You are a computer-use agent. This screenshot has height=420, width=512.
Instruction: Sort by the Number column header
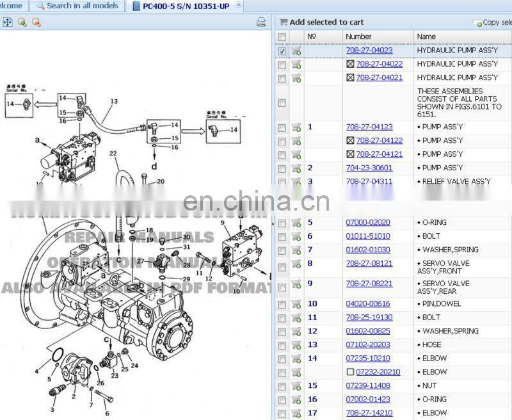click(x=358, y=36)
